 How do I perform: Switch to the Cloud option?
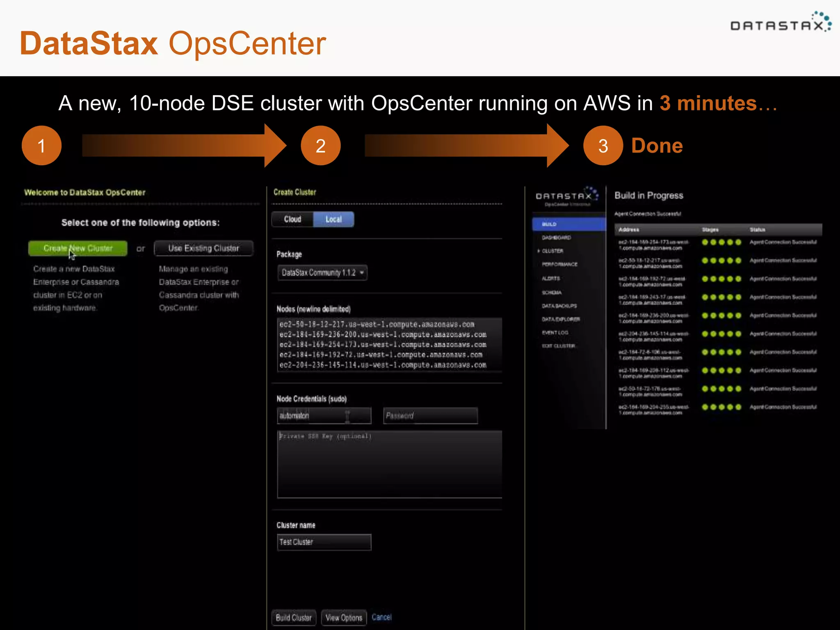click(x=292, y=219)
